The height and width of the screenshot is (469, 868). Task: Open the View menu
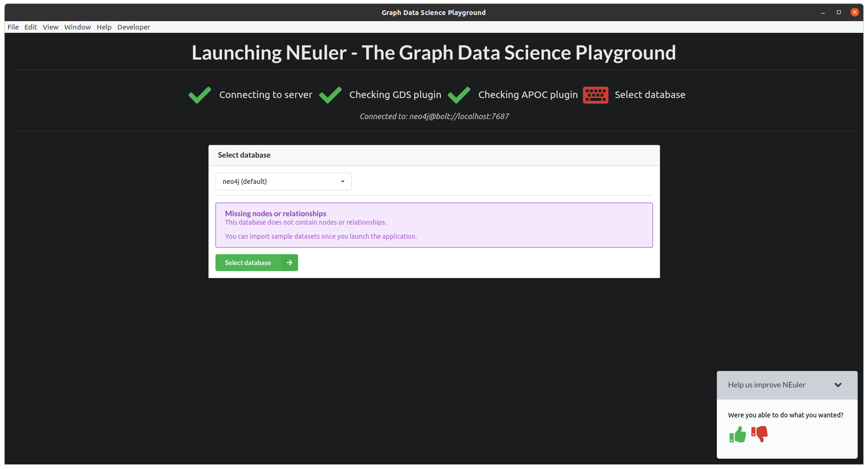[x=50, y=27]
